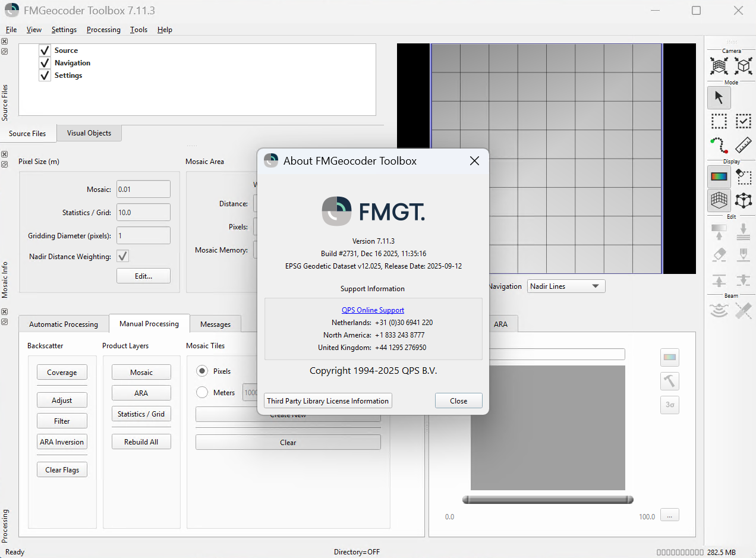Uncheck the Source checkbox
Viewport: 756px width, 558px height.
(x=45, y=51)
